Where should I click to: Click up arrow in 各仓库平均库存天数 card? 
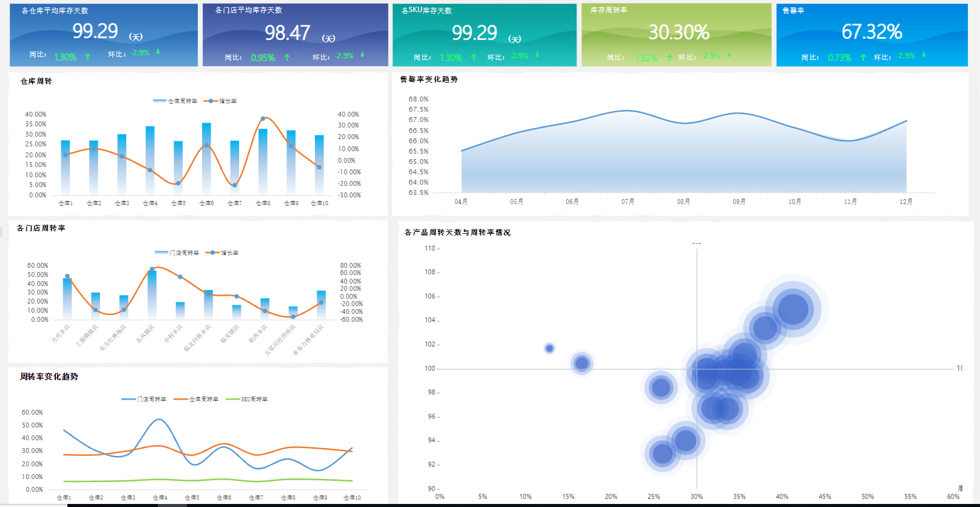coord(87,56)
